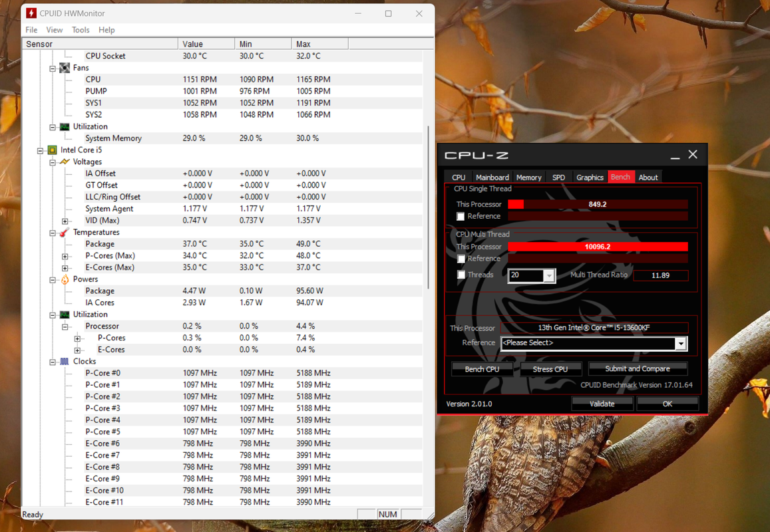Viewport: 770px width, 532px height.
Task: Click the Temperatures thermometer icon
Action: (65, 232)
